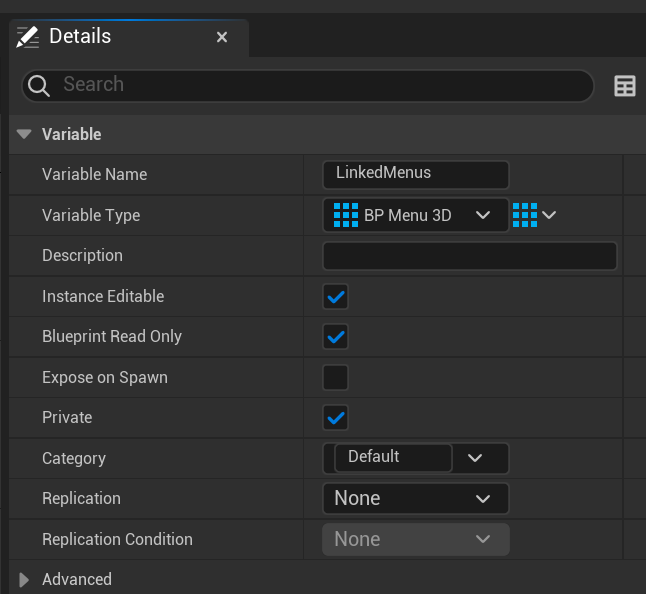646x594 pixels.
Task: Enable the Expose on Spawn checkbox
Action: point(335,378)
